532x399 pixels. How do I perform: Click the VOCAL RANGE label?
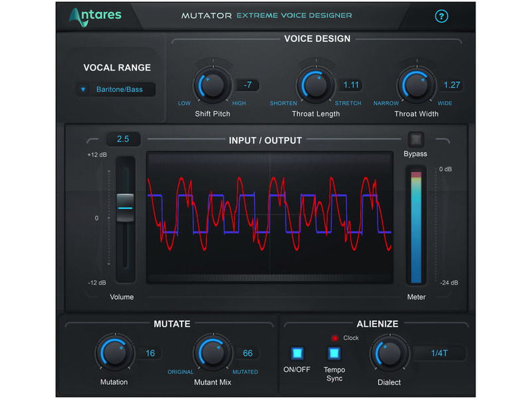[117, 68]
